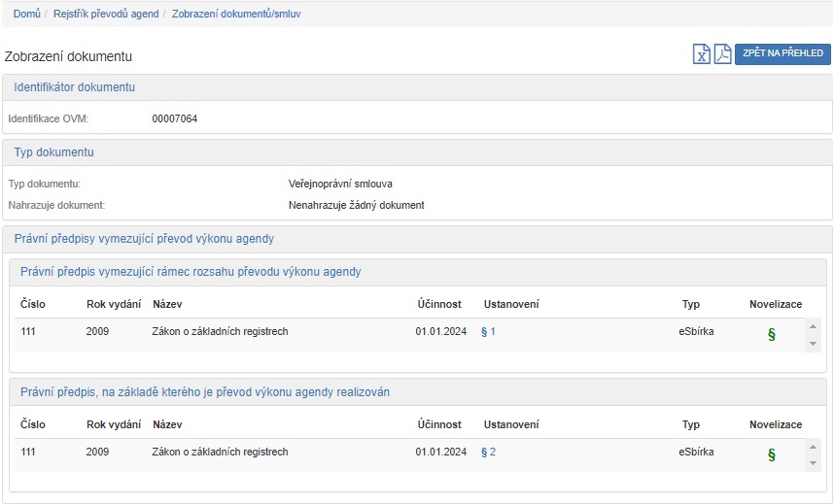The image size is (834, 504).
Task: Export the document to Excel
Action: coord(701,54)
